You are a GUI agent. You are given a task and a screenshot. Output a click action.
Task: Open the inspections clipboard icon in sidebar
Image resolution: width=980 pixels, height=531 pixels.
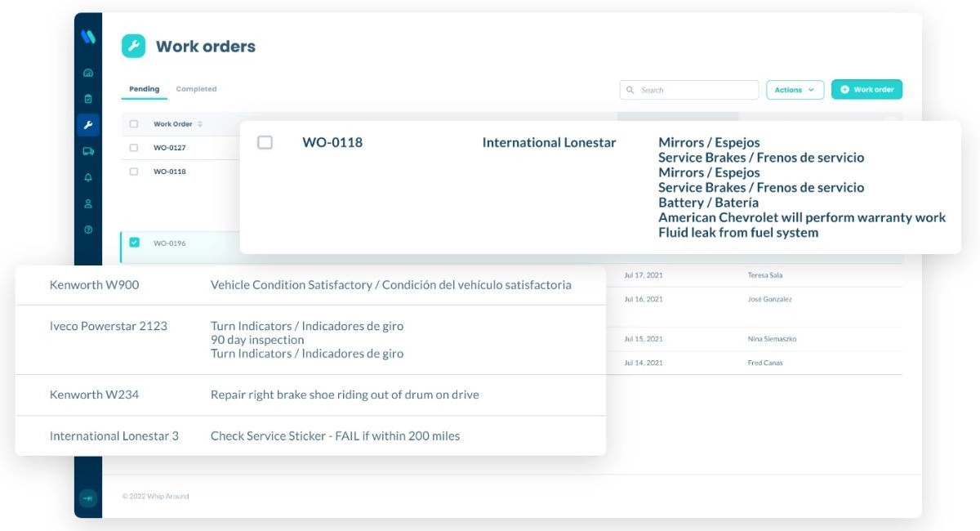pos(88,99)
